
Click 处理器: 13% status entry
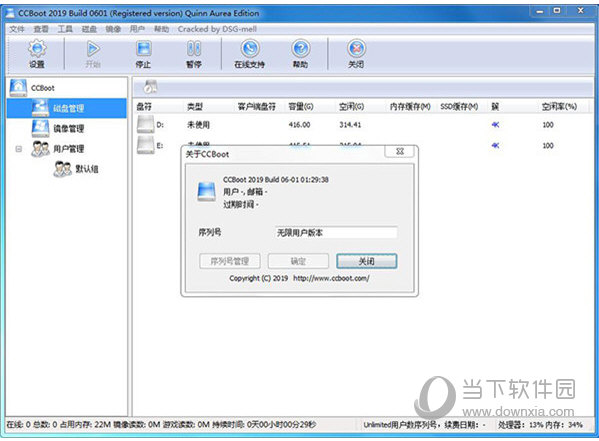521,425
